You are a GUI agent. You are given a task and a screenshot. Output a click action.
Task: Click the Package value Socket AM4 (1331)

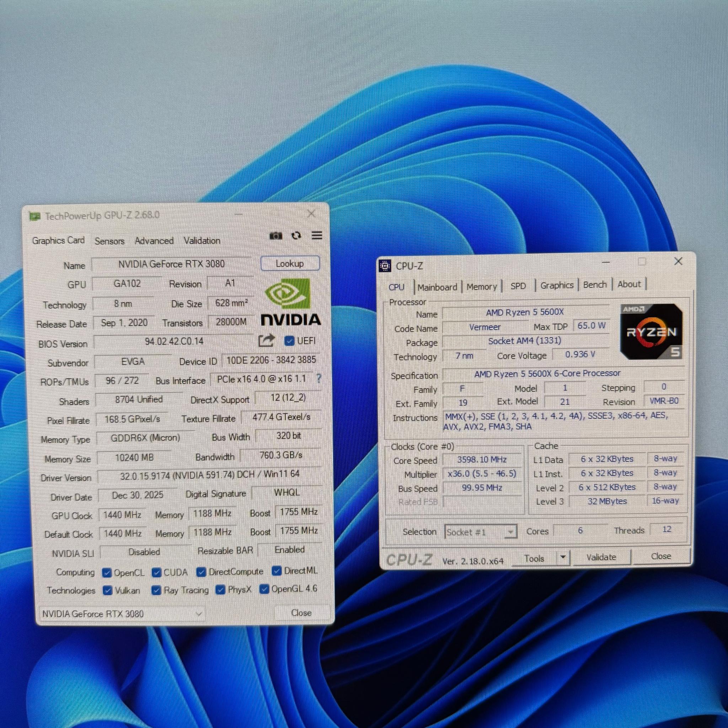click(x=525, y=341)
